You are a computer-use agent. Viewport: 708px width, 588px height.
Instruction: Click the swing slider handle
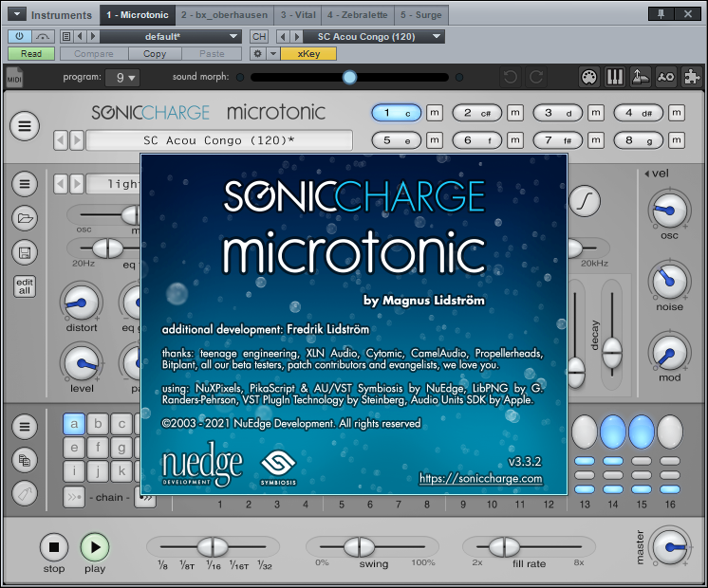(360, 547)
